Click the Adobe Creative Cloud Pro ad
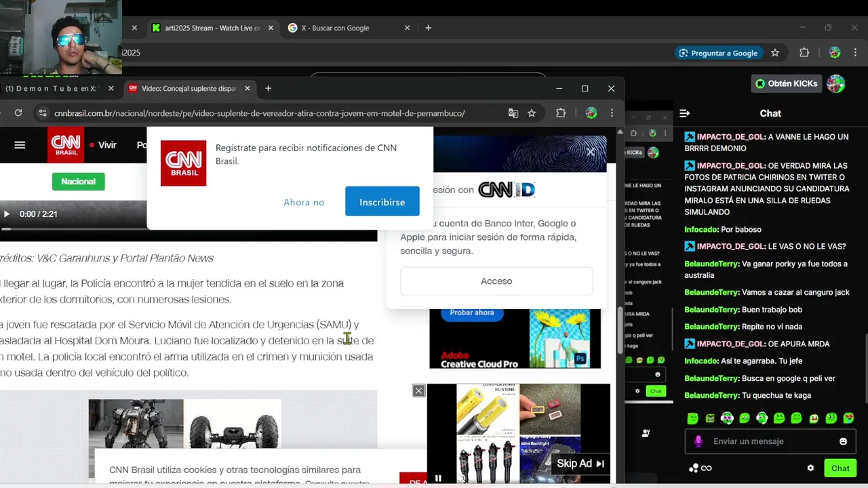 pyautogui.click(x=515, y=338)
